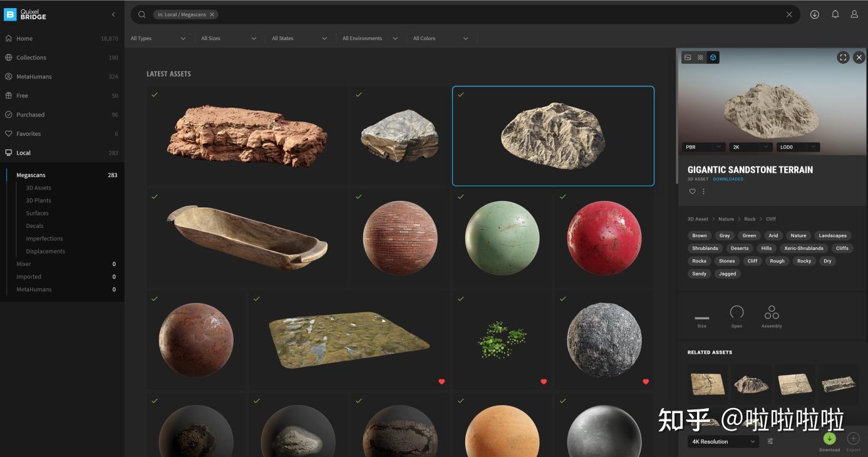
Task: Open the downloads icon in top bar
Action: pos(814,14)
